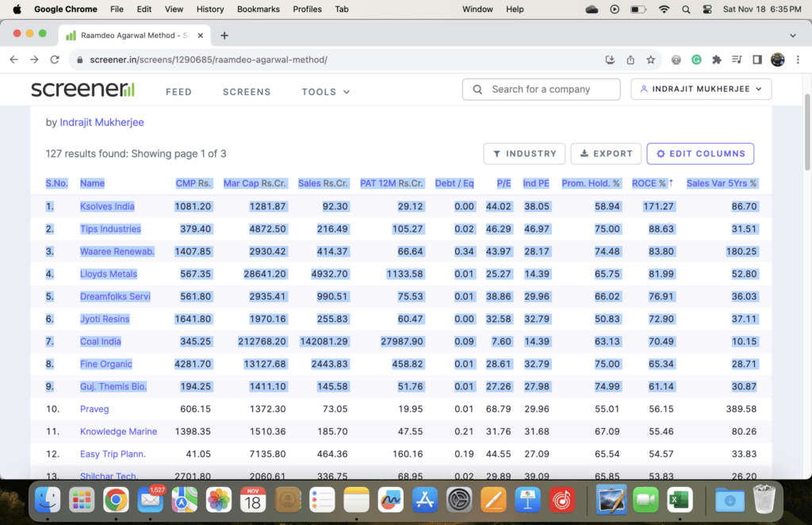Viewport: 812px width, 525px height.
Task: Open Trash in the Dock
Action: click(764, 499)
